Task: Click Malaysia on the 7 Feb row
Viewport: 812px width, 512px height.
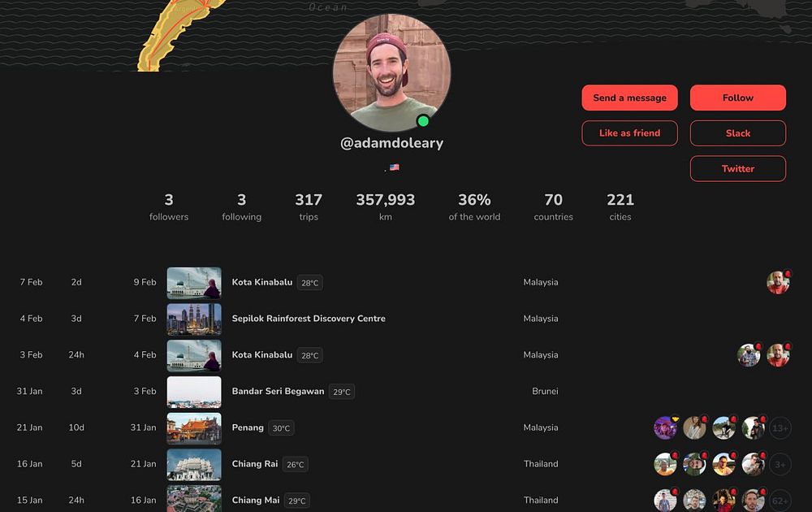Action: (541, 283)
